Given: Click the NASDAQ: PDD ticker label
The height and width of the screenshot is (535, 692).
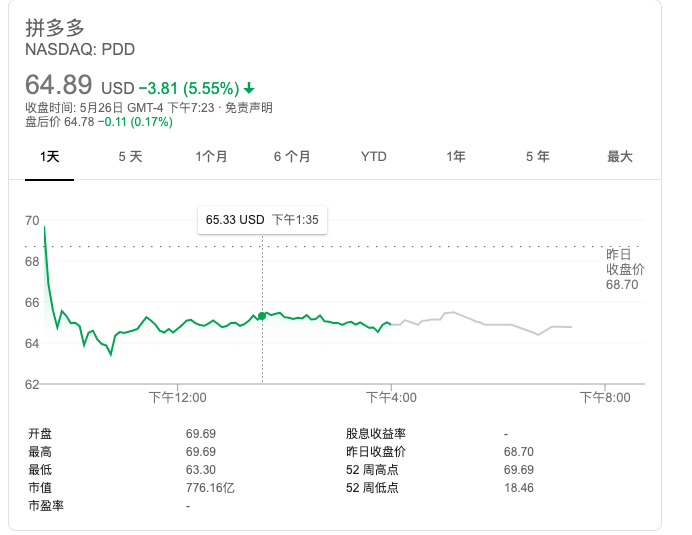Looking at the screenshot, I should [x=80, y=49].
